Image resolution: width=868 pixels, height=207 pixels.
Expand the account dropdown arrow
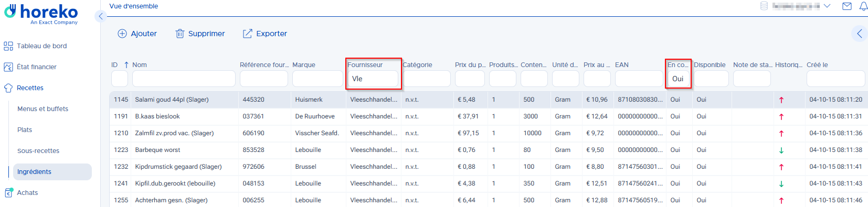827,6
